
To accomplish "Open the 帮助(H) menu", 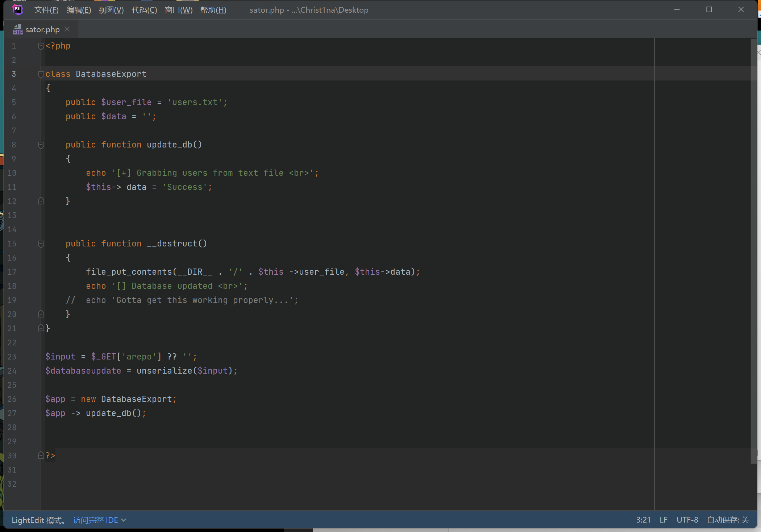I will (213, 10).
